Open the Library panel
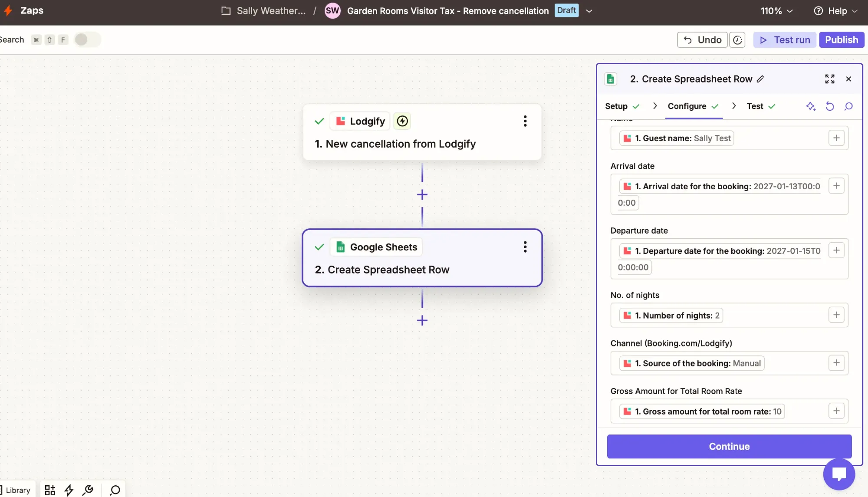The width and height of the screenshot is (868, 497). tap(16, 490)
